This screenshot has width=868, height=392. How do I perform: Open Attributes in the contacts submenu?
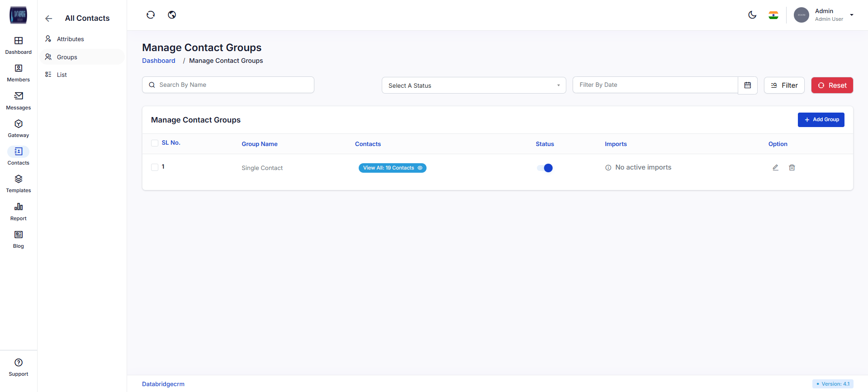click(x=70, y=39)
